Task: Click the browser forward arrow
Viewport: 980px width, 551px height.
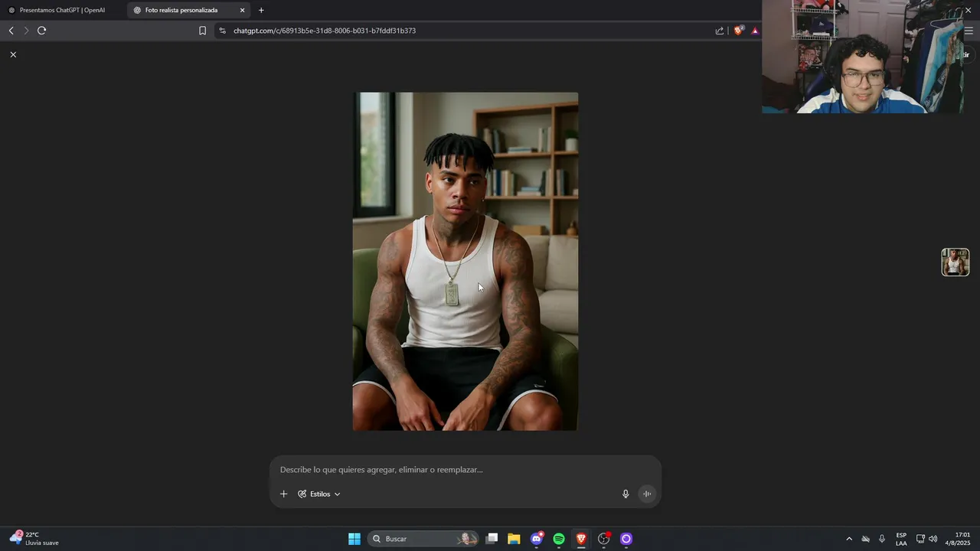Action: click(x=26, y=31)
